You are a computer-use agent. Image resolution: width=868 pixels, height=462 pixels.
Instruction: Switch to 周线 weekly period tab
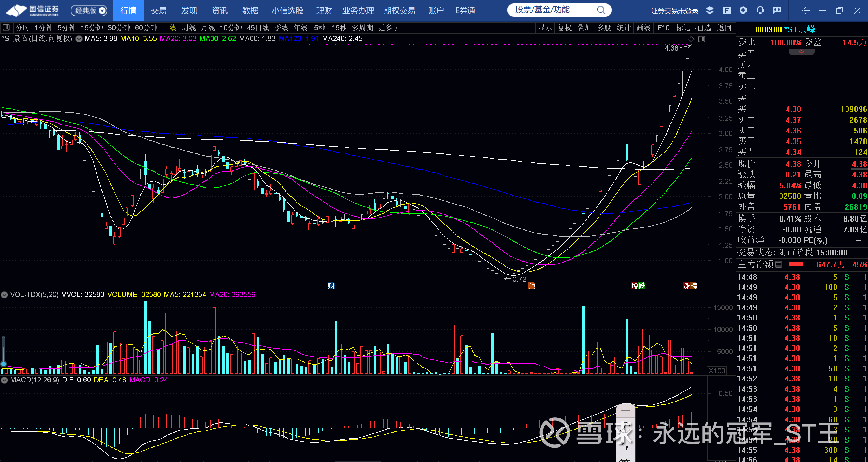pos(188,28)
